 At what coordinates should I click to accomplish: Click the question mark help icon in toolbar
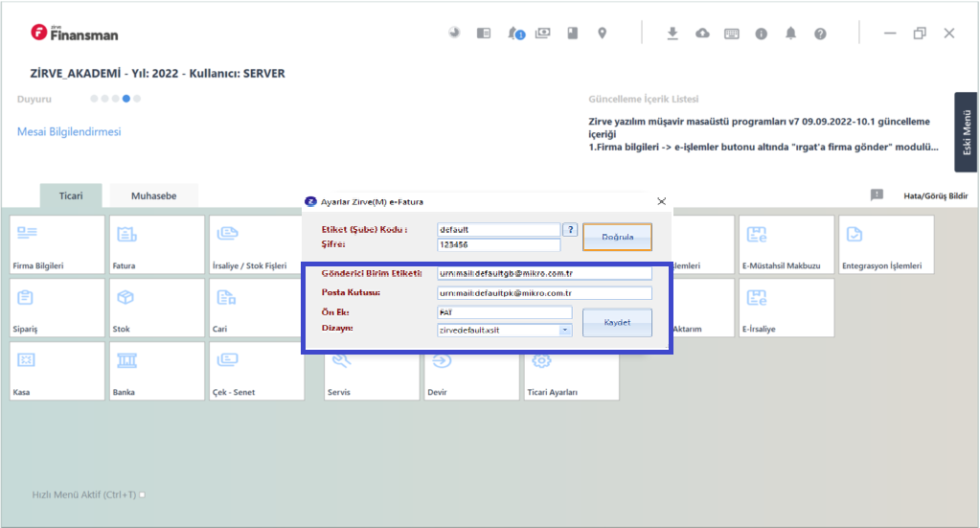(820, 34)
